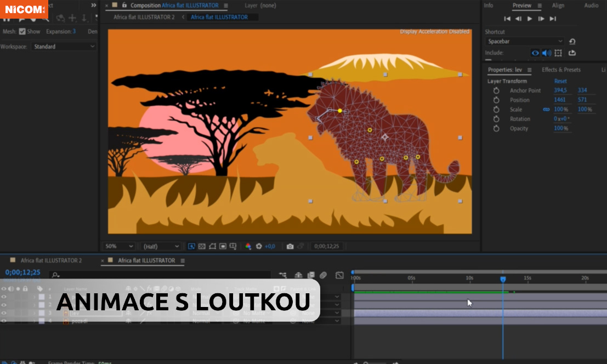Toggle the Mesh Show checkbox
The image size is (607, 364).
point(22,31)
